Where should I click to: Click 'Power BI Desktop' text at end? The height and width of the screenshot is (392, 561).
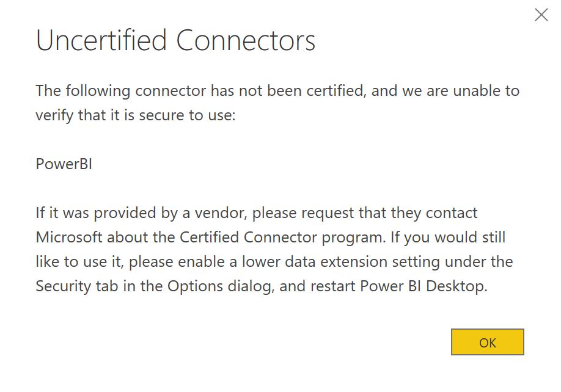pyautogui.click(x=424, y=286)
